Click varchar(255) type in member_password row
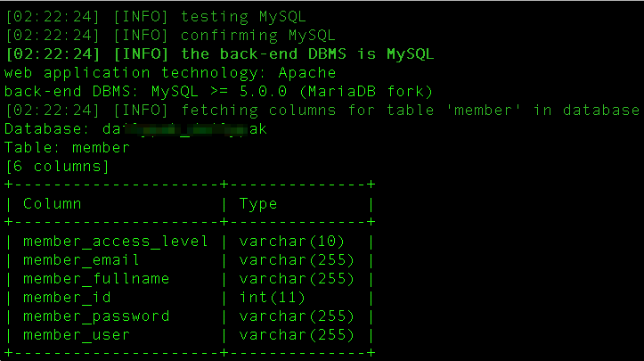Viewport: 644px width, 361px height. click(297, 316)
